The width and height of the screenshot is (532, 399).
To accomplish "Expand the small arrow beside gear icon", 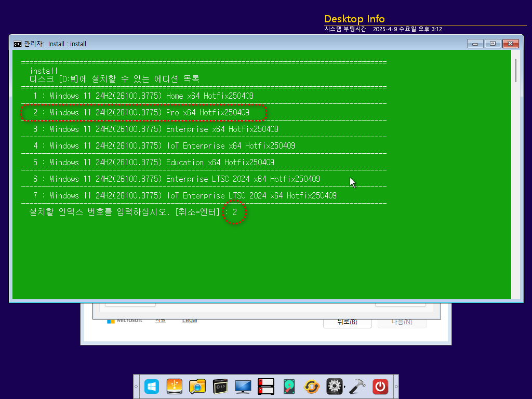I will click(x=345, y=387).
